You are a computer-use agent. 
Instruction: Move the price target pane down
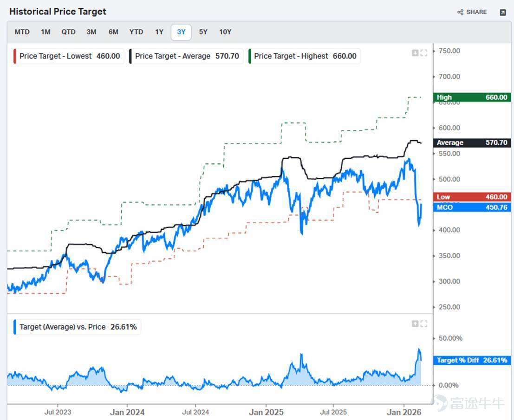pyautogui.click(x=415, y=53)
